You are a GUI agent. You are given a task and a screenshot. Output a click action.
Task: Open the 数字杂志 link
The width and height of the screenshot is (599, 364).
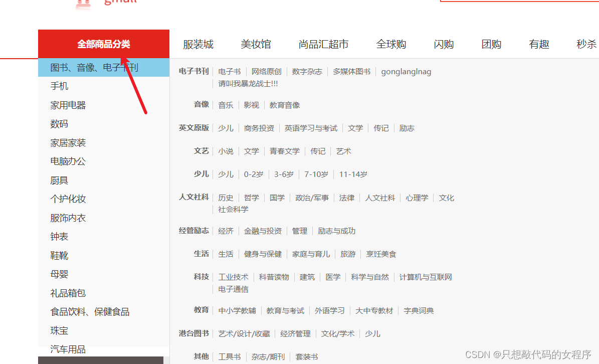307,71
